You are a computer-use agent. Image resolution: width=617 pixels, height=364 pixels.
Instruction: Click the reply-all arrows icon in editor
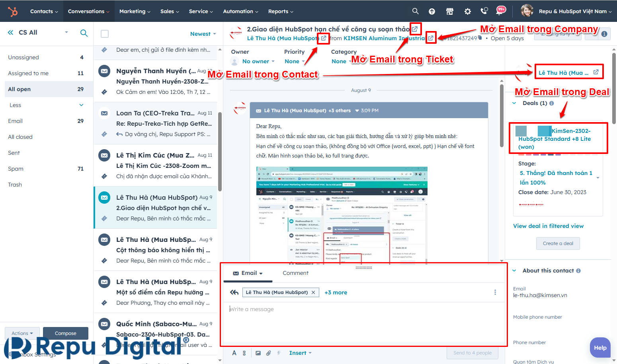tap(234, 292)
